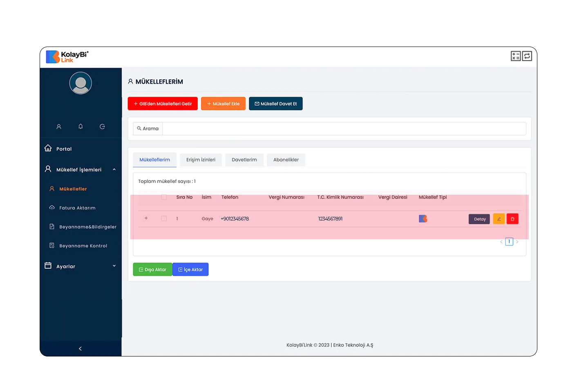Open Fatura Aktarım sidebar item
577x392 pixels.
[77, 208]
